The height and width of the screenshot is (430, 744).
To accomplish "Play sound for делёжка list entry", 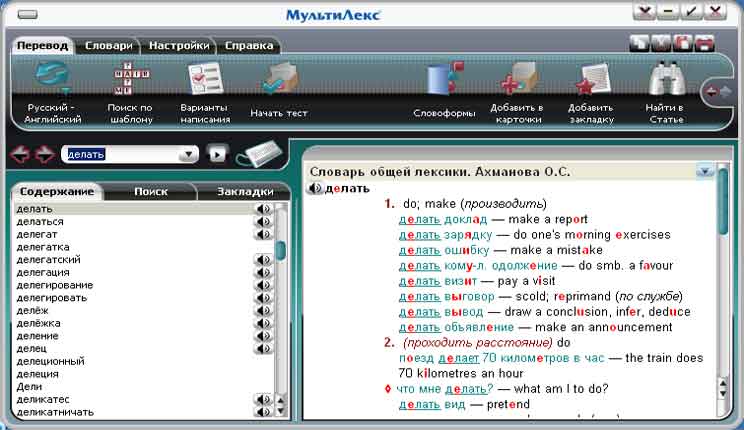I will point(263,323).
